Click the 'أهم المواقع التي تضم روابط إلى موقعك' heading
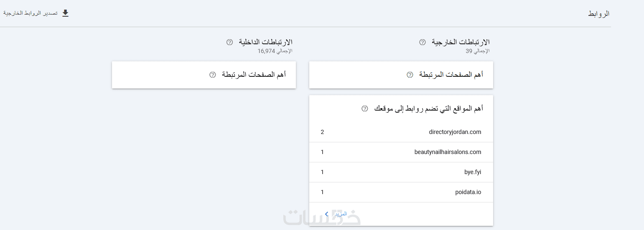The width and height of the screenshot is (644, 230). tap(429, 109)
